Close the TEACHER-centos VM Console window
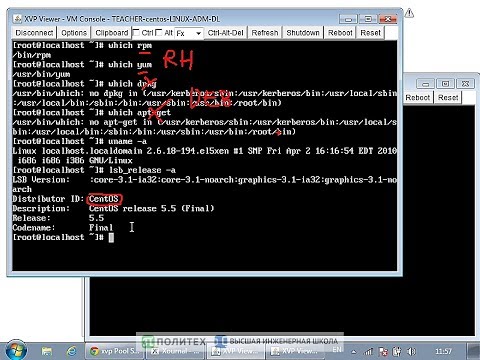Image resolution: width=480 pixels, height=360 pixels. tap(388, 19)
